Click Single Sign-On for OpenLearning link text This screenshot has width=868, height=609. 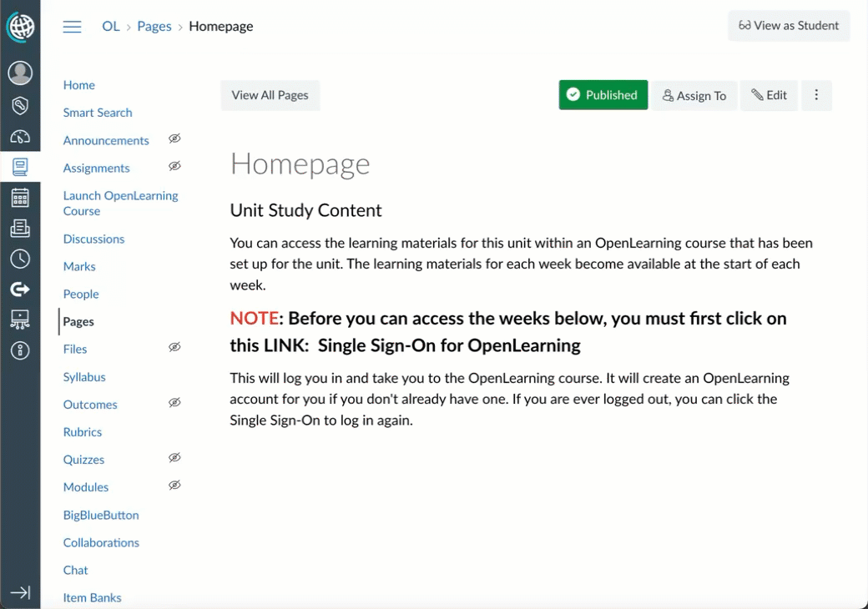click(x=449, y=345)
